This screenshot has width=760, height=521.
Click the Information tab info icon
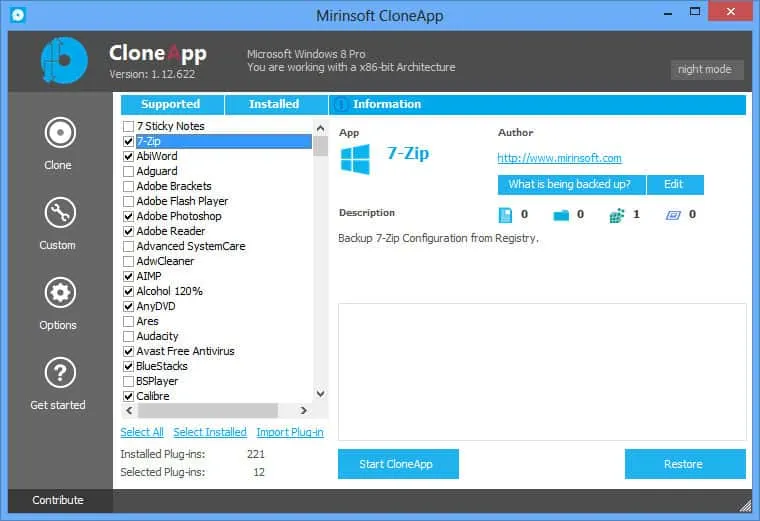click(341, 104)
